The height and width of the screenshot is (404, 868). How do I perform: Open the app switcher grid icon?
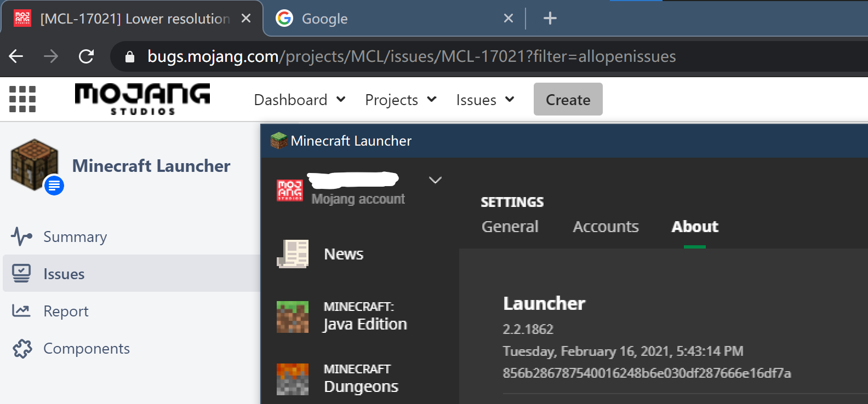point(22,99)
